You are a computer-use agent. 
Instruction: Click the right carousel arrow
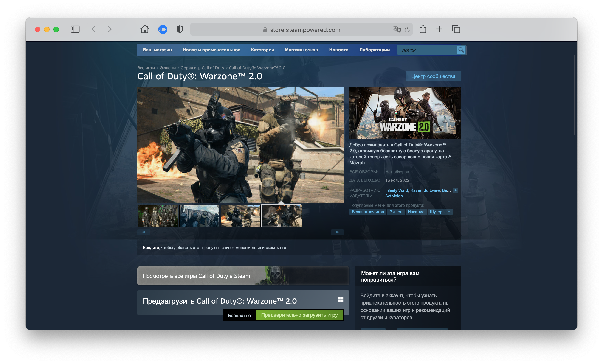coord(337,232)
